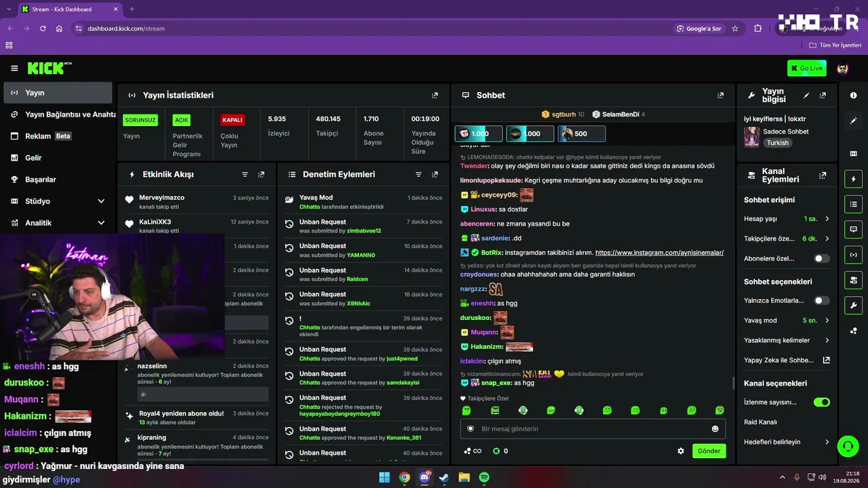Open the Windows Start menu

[x=384, y=477]
